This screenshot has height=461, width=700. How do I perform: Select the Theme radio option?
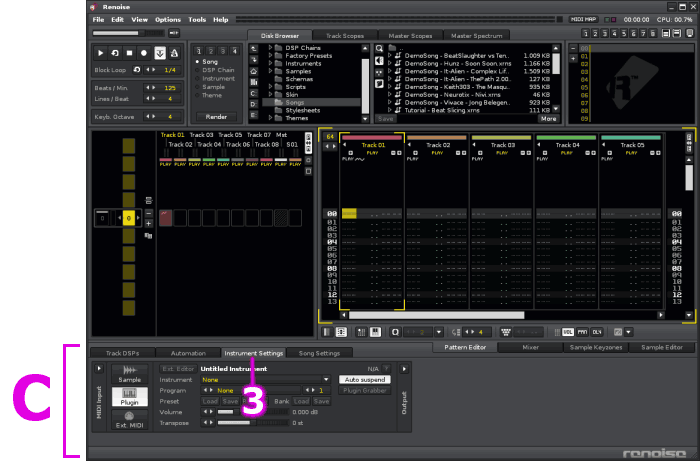208,96
